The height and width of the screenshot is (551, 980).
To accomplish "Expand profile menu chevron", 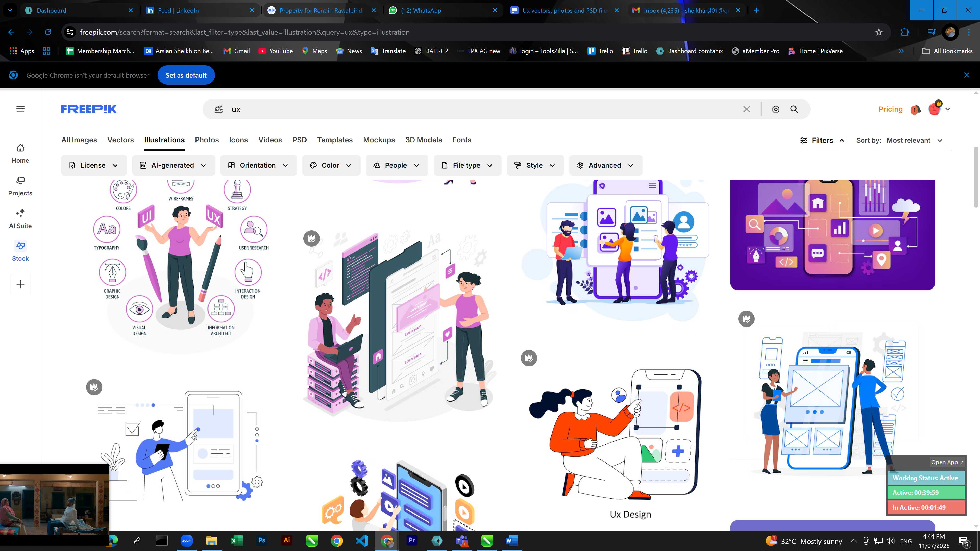I will (948, 109).
